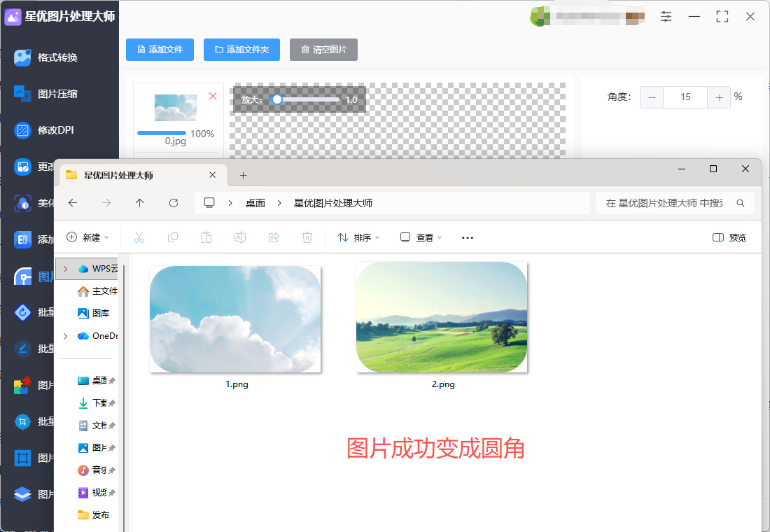The height and width of the screenshot is (532, 770).
Task: Click the Cut scissors icon
Action: pyautogui.click(x=139, y=238)
